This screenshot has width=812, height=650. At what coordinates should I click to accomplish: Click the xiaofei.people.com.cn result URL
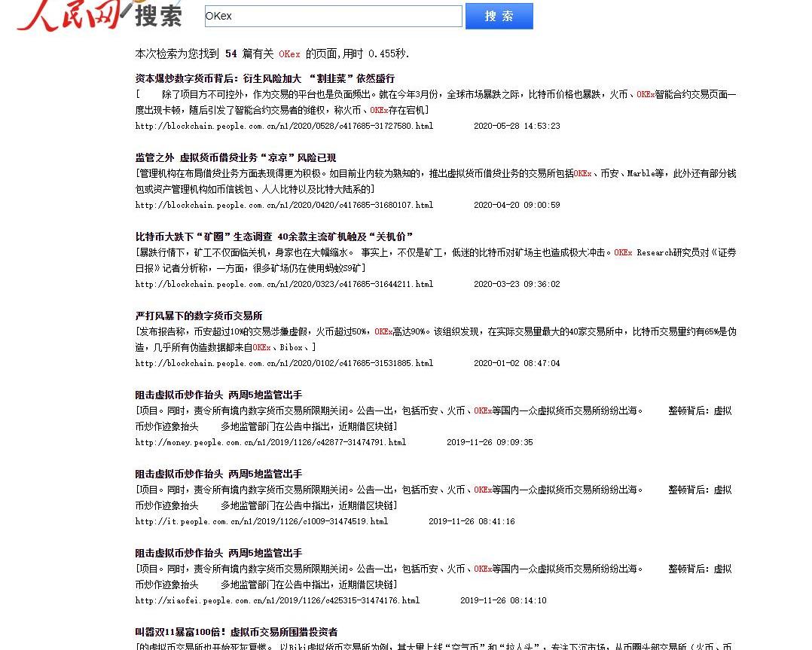(277, 601)
